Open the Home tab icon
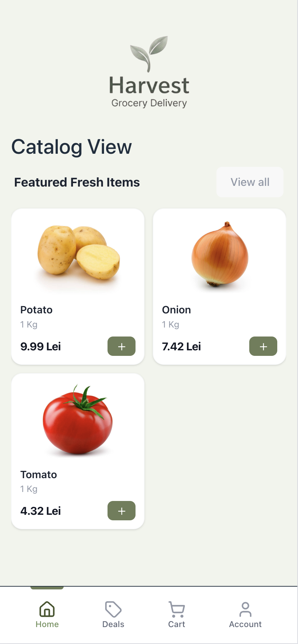 point(47,609)
